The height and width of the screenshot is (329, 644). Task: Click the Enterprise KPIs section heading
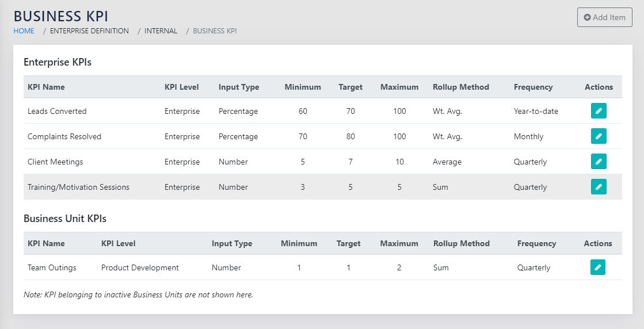58,62
